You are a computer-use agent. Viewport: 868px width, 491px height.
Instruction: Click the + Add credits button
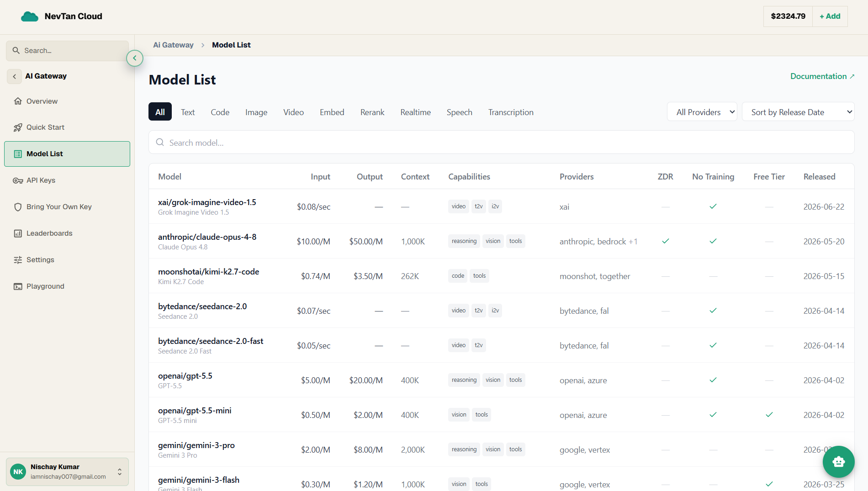[x=830, y=16]
